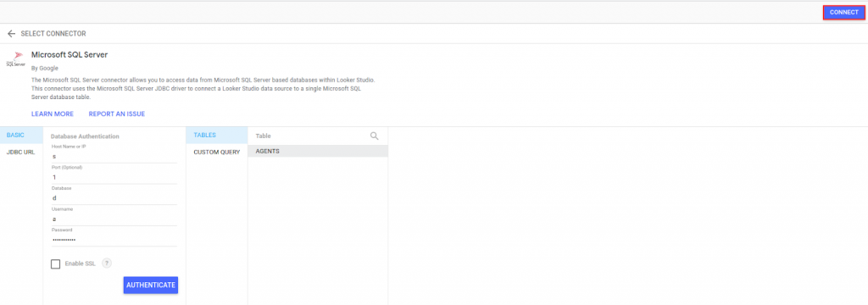Enable the SSL checkbox

pos(55,264)
